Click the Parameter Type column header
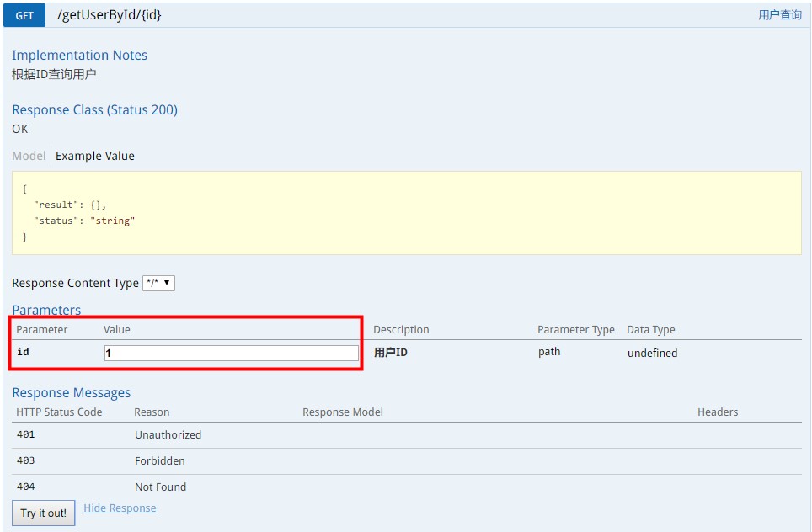 point(576,330)
